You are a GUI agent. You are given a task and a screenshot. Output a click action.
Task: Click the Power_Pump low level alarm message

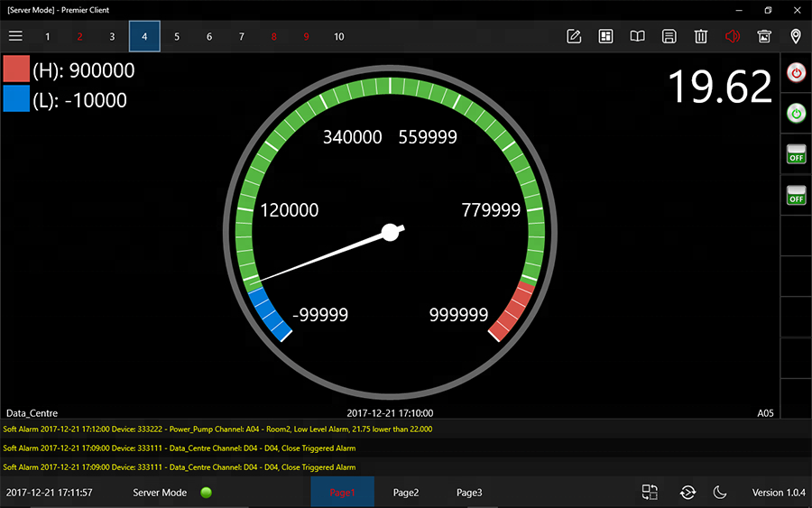pos(217,429)
